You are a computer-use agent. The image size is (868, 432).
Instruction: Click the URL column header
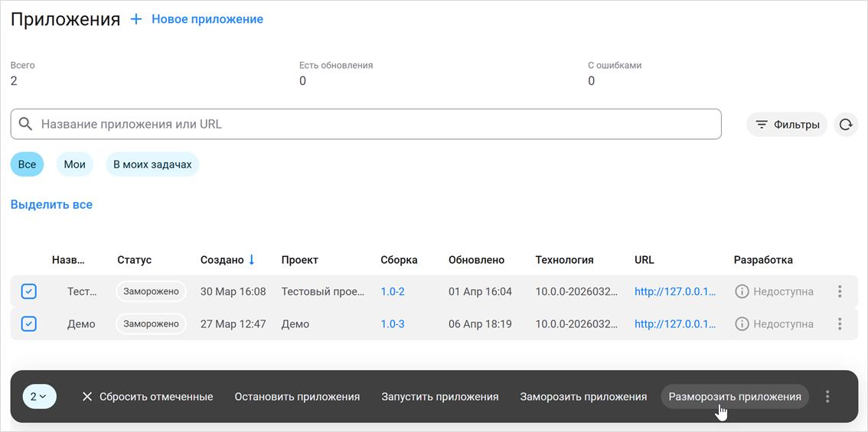(644, 260)
